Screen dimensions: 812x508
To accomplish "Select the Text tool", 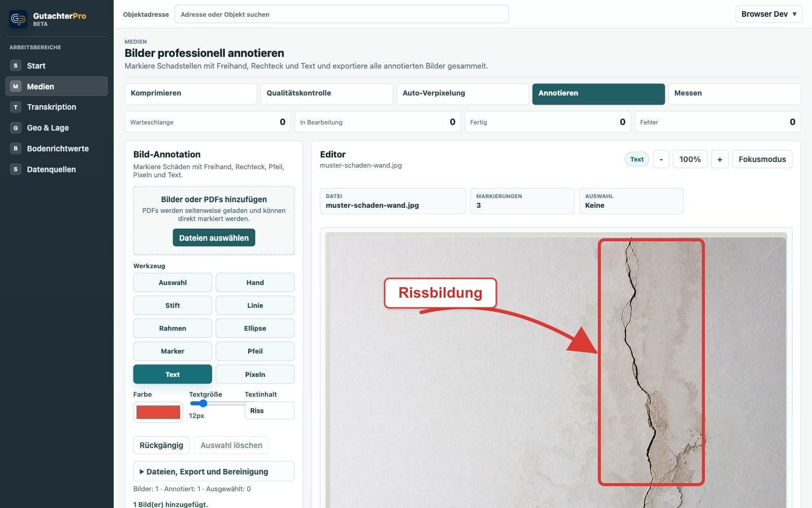I will coord(173,374).
